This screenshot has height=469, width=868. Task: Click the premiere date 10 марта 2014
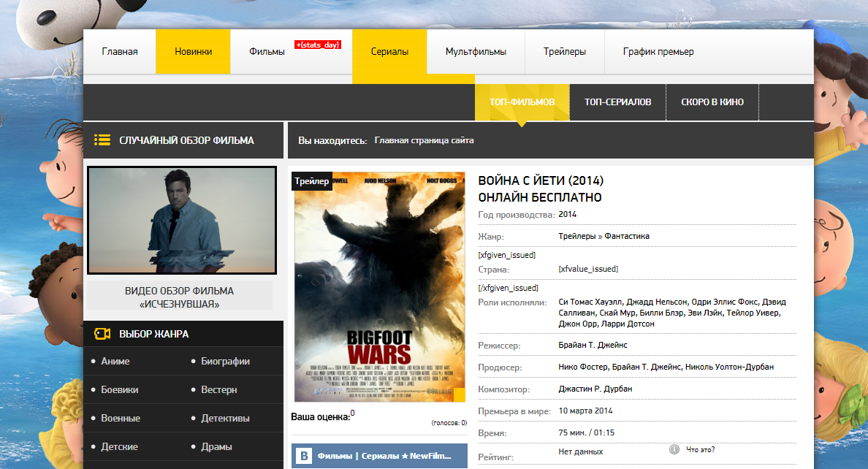coord(586,411)
